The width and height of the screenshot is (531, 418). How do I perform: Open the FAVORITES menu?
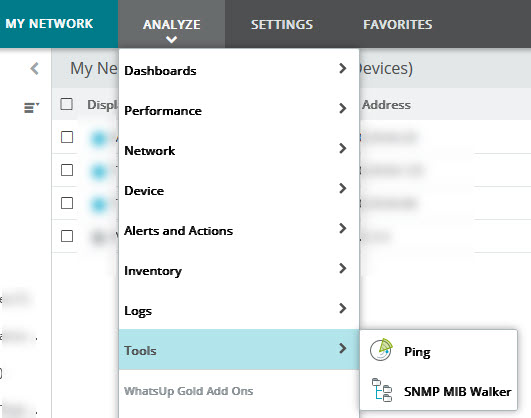coord(398,24)
